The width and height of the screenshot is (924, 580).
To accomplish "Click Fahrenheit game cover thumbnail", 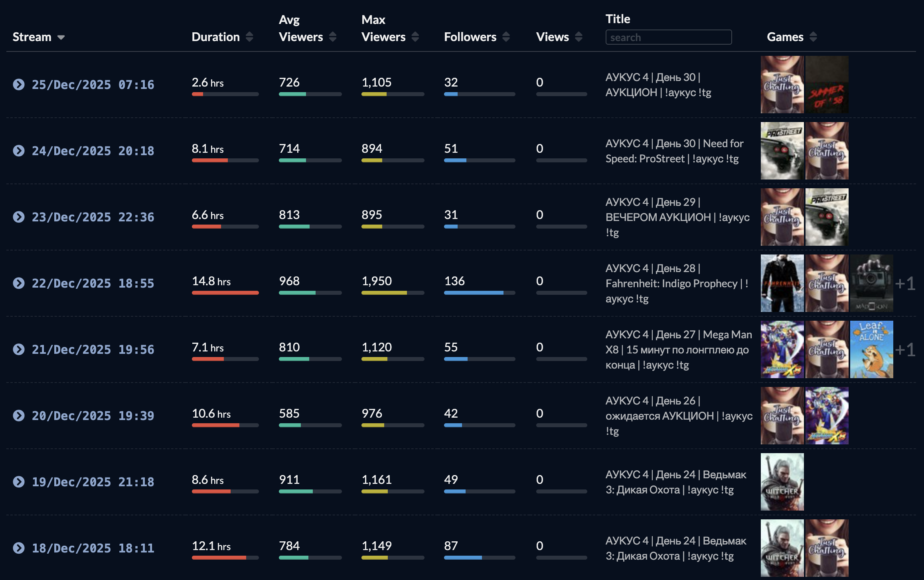I will coord(782,283).
